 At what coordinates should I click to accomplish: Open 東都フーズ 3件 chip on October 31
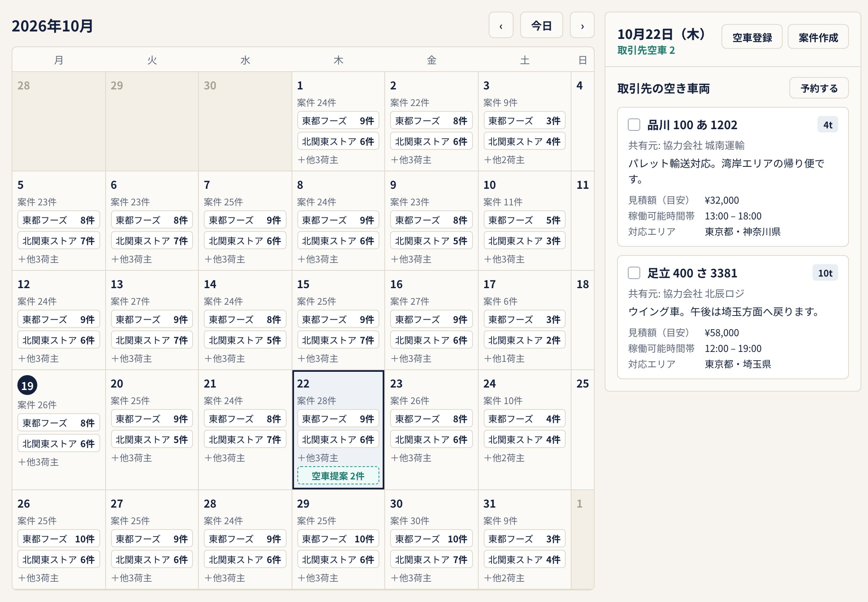pos(524,539)
